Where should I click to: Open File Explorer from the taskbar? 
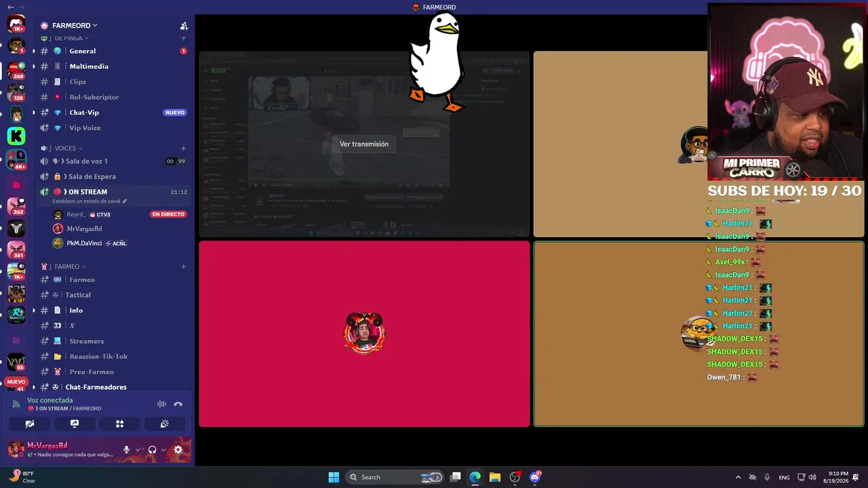[x=495, y=477]
